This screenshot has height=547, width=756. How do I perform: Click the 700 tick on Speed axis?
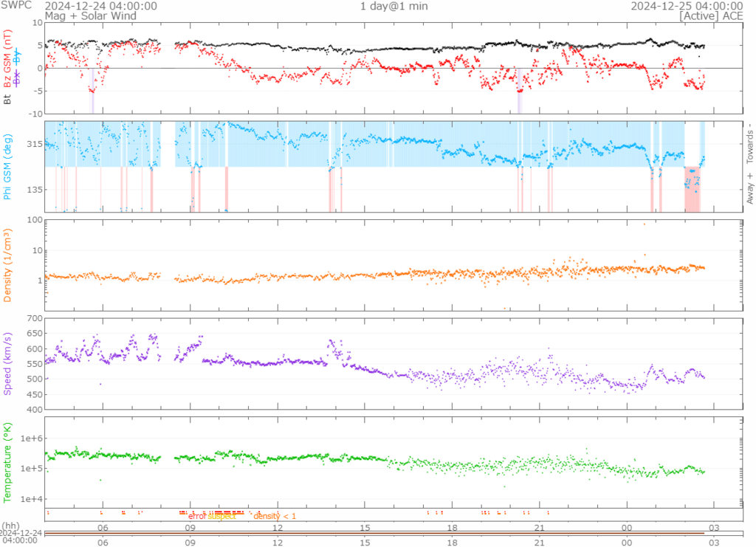coord(35,319)
